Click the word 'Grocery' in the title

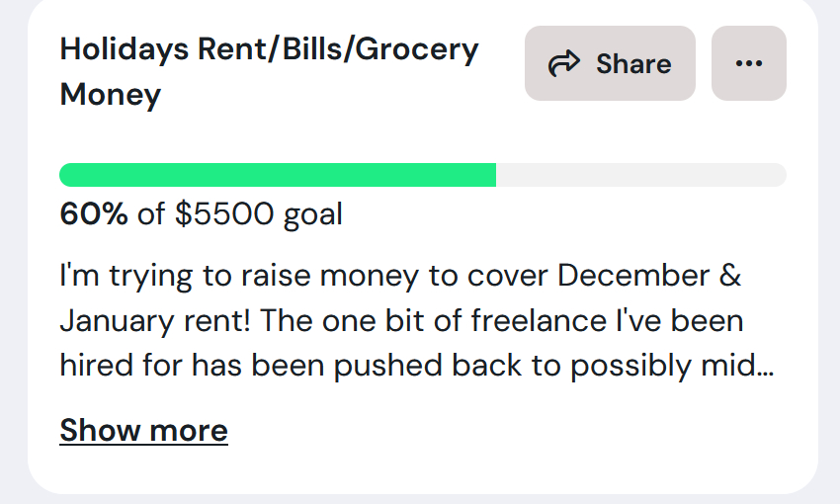coord(417,49)
